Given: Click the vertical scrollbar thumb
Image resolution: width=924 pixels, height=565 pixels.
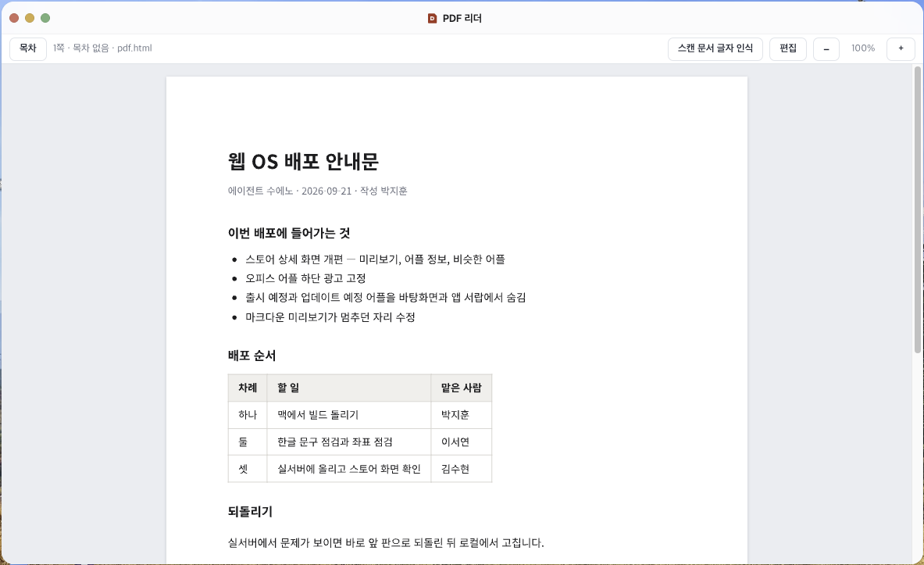Looking at the screenshot, I should (917, 209).
